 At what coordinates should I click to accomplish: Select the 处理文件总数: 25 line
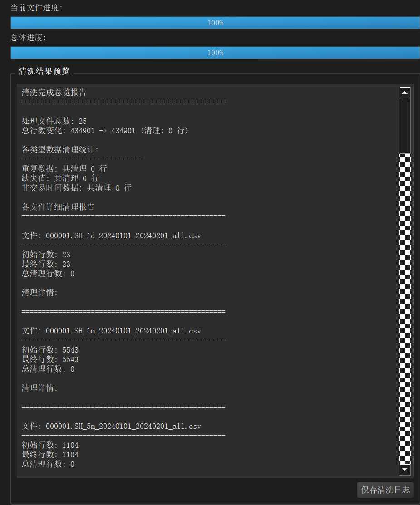tap(54, 121)
